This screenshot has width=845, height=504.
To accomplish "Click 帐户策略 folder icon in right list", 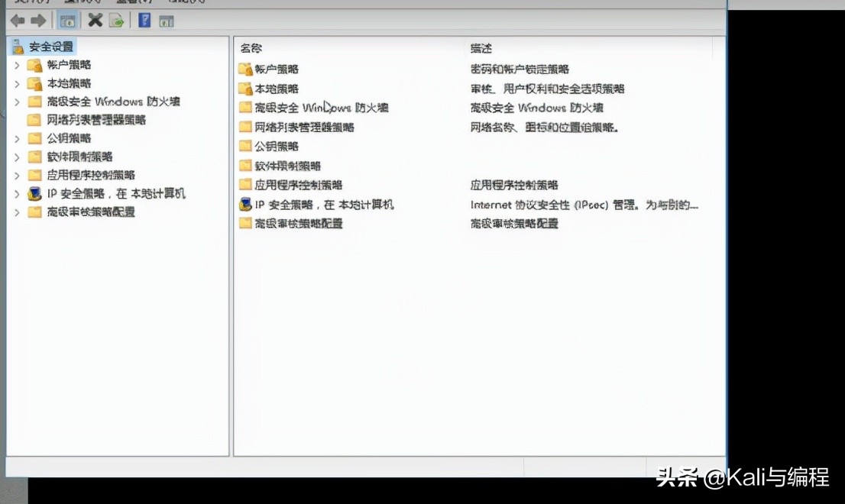I will click(245, 69).
